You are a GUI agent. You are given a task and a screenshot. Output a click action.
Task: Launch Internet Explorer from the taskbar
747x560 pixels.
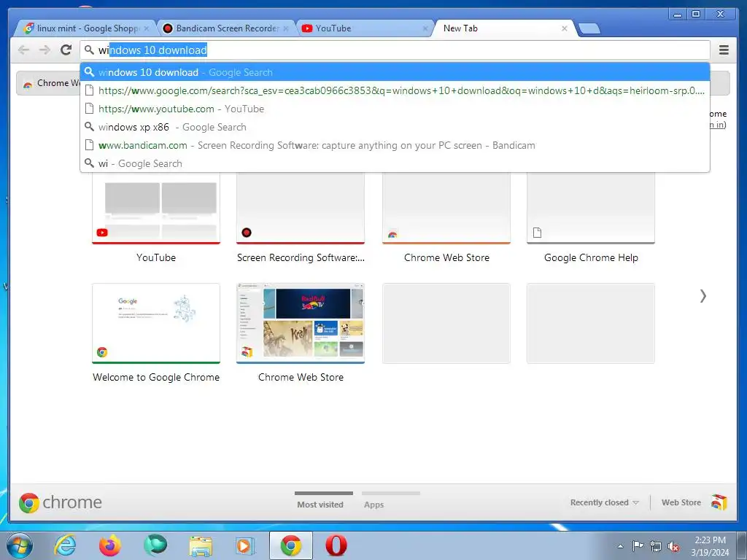tap(64, 545)
